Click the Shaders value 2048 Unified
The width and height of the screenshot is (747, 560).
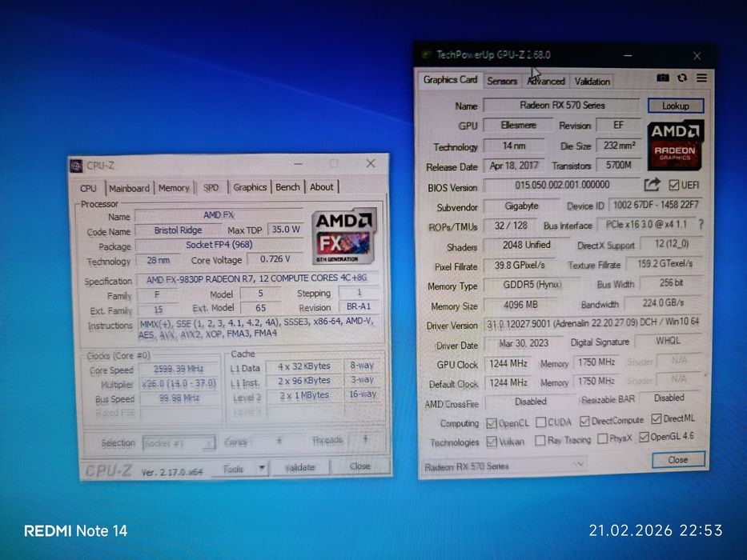(x=527, y=245)
